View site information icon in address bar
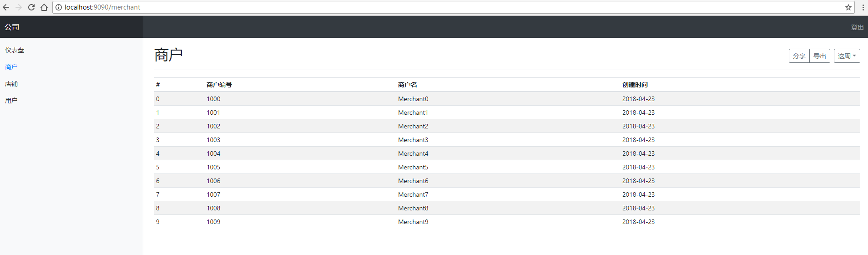 click(59, 7)
